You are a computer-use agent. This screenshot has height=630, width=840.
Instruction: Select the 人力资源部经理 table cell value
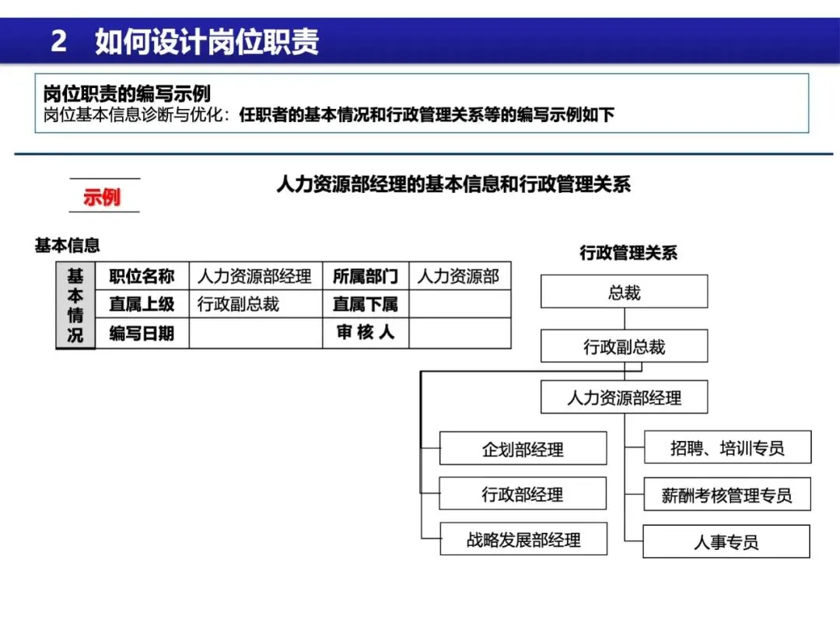(256, 276)
